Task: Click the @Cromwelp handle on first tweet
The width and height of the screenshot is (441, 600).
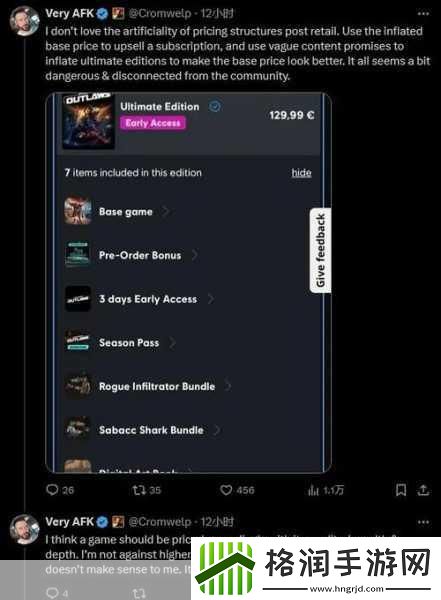Action: point(160,14)
